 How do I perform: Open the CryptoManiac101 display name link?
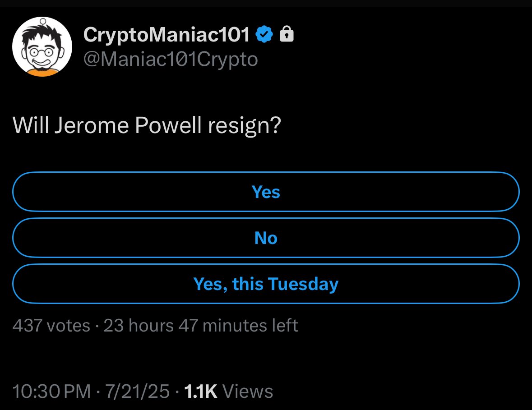click(x=166, y=34)
